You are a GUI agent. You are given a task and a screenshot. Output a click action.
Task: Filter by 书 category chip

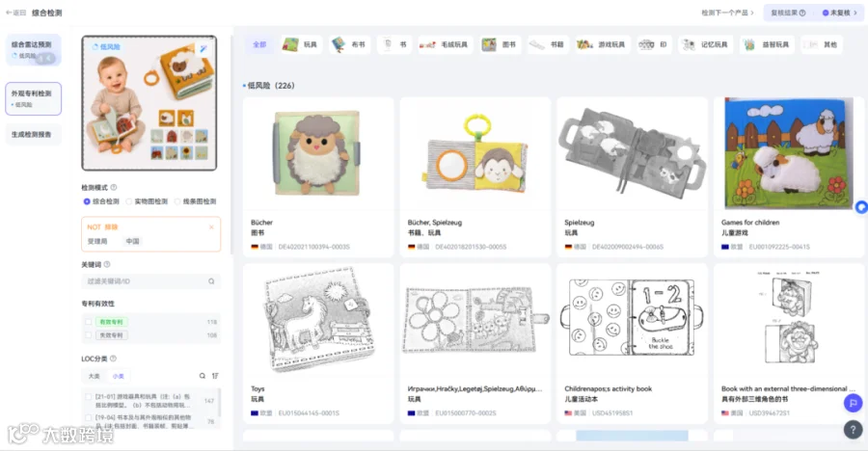(395, 44)
